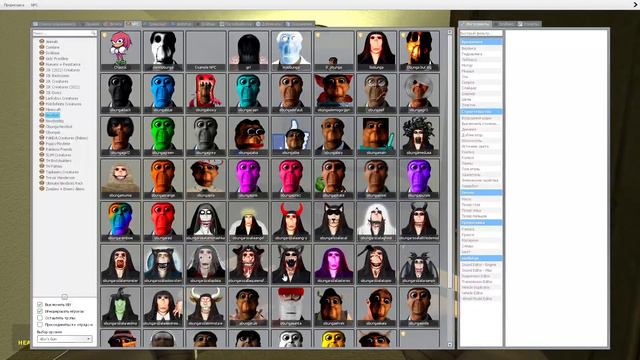Focus the NPC category search field

click(64, 33)
